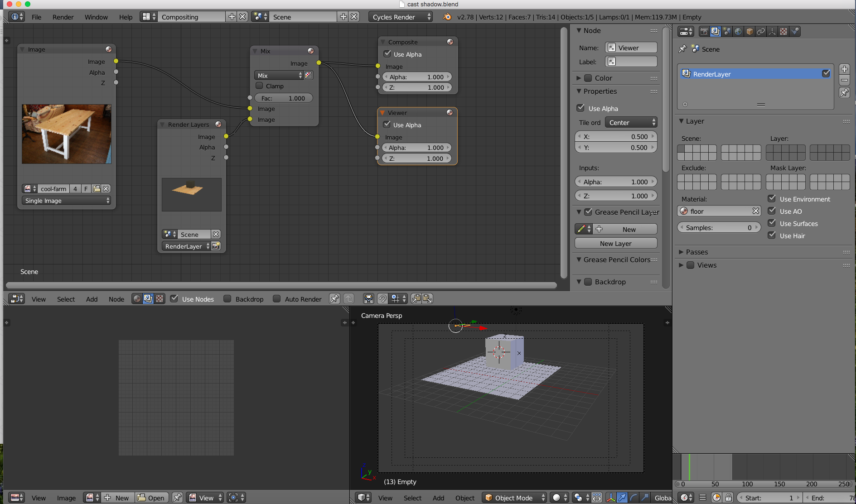
Task: Click the copy nodes clipboard icon
Action: (x=416, y=299)
